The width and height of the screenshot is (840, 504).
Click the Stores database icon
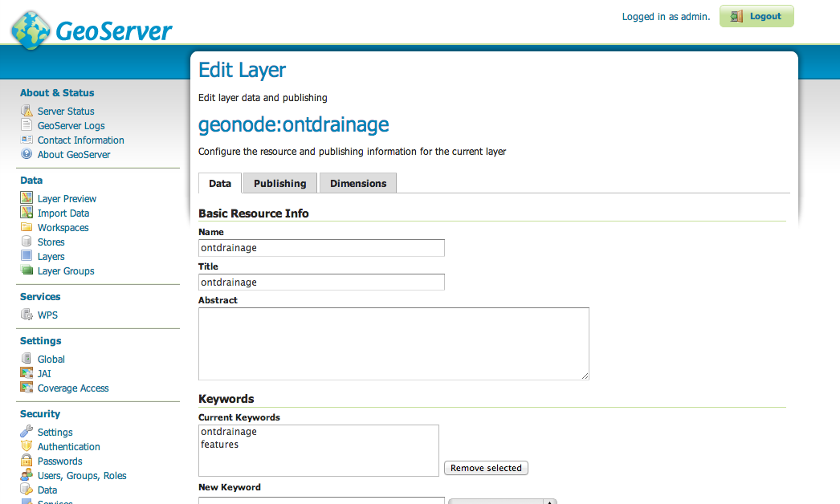pos(27,241)
